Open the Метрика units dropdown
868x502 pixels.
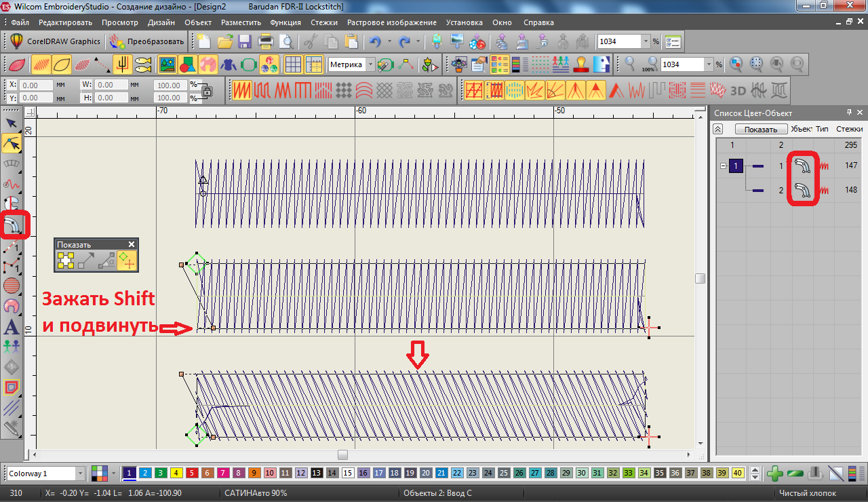370,65
